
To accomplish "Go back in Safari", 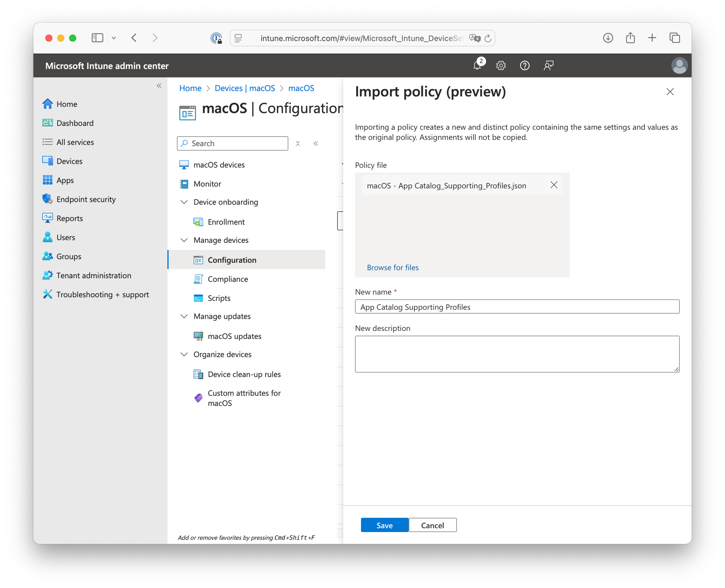I will tap(134, 38).
